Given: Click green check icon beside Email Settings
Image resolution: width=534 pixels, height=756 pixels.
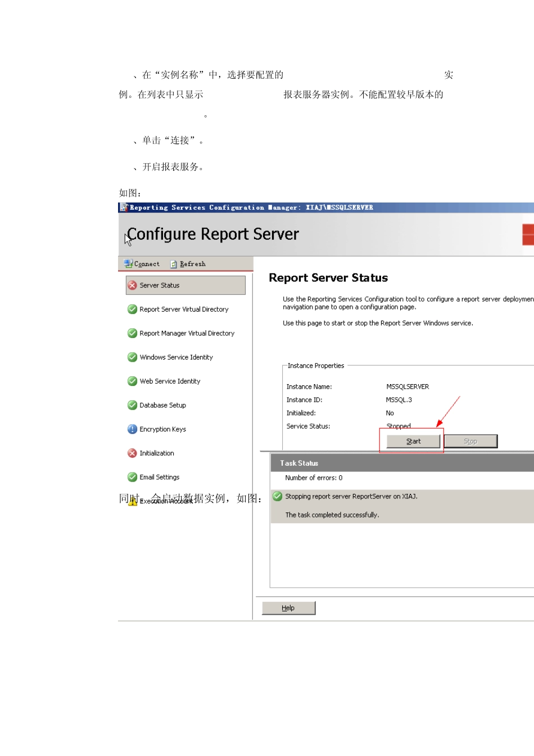Looking at the screenshot, I should (x=132, y=477).
